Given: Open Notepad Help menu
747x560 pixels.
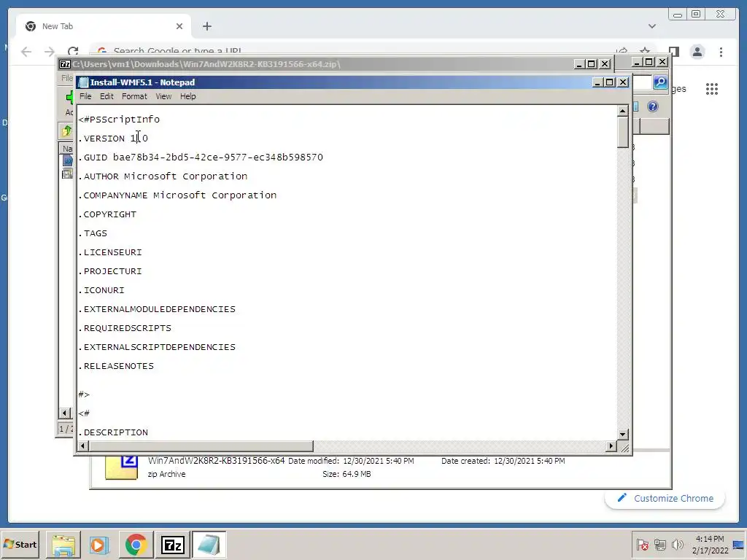Looking at the screenshot, I should (x=187, y=96).
